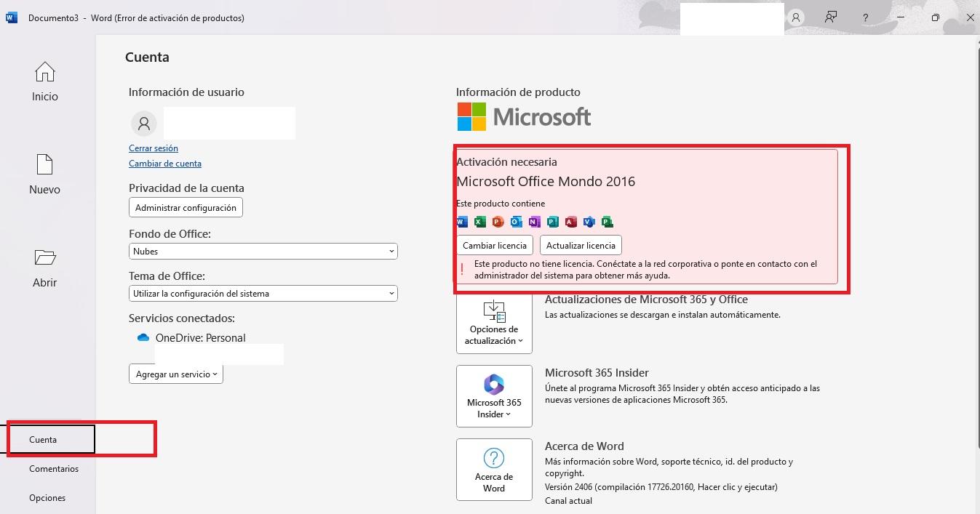The width and height of the screenshot is (980, 514).
Task: Click the Administrar configuración button
Action: tap(186, 207)
